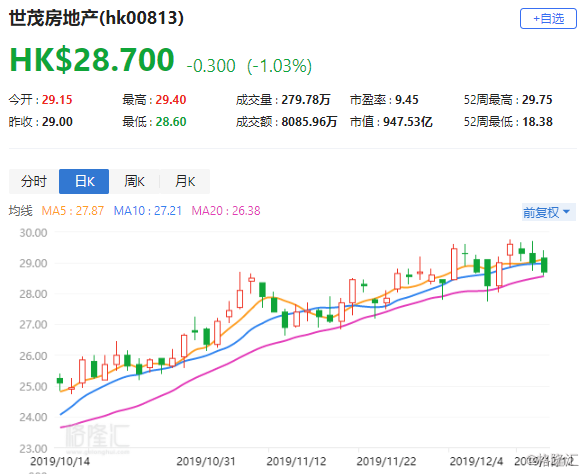Click today's open value 29.15
586x474 pixels.
pyautogui.click(x=57, y=100)
